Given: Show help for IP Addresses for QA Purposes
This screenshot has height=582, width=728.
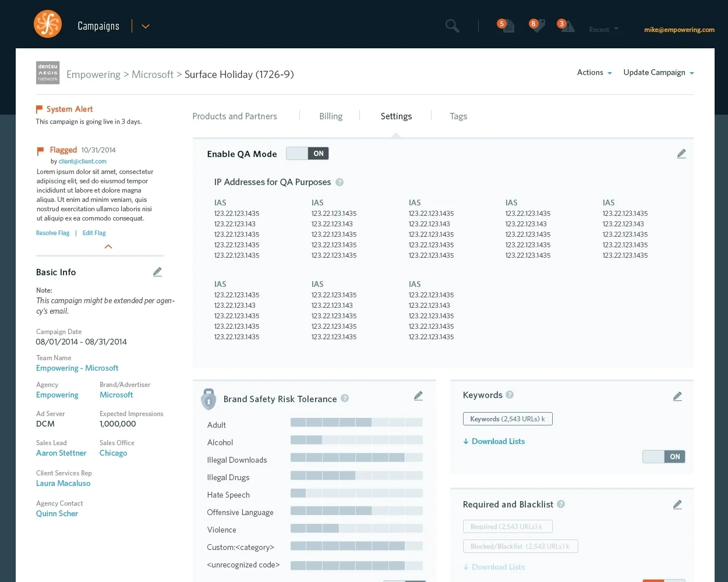Looking at the screenshot, I should click(340, 182).
